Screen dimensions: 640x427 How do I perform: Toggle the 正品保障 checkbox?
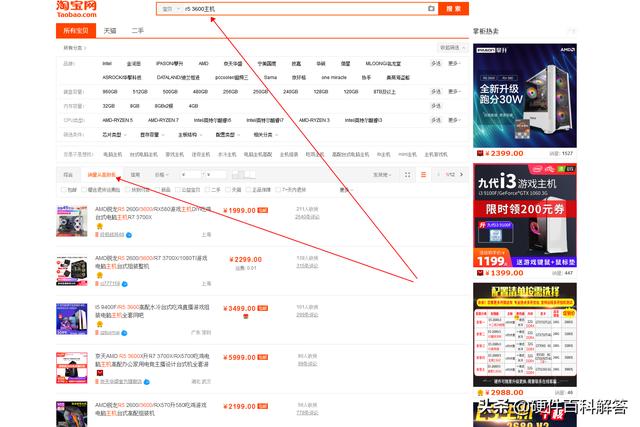click(x=248, y=190)
